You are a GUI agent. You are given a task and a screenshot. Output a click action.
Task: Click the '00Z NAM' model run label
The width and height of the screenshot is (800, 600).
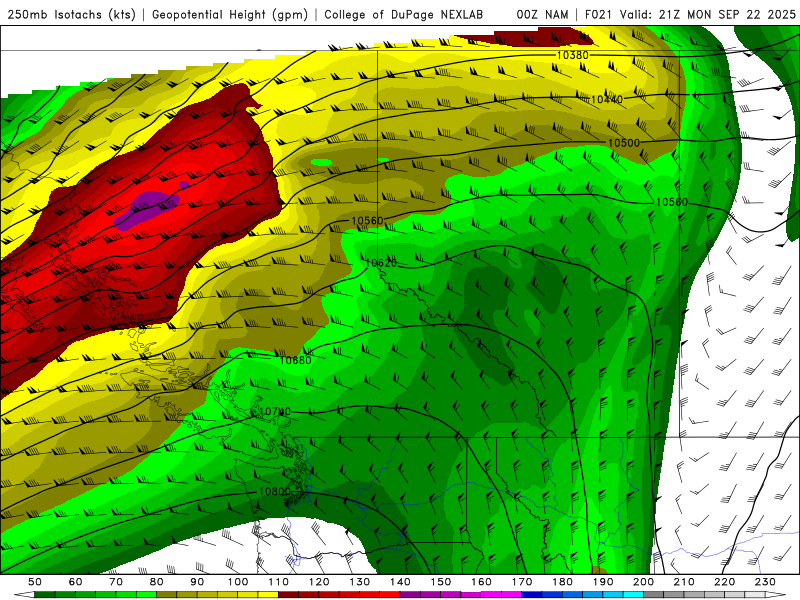pyautogui.click(x=542, y=14)
